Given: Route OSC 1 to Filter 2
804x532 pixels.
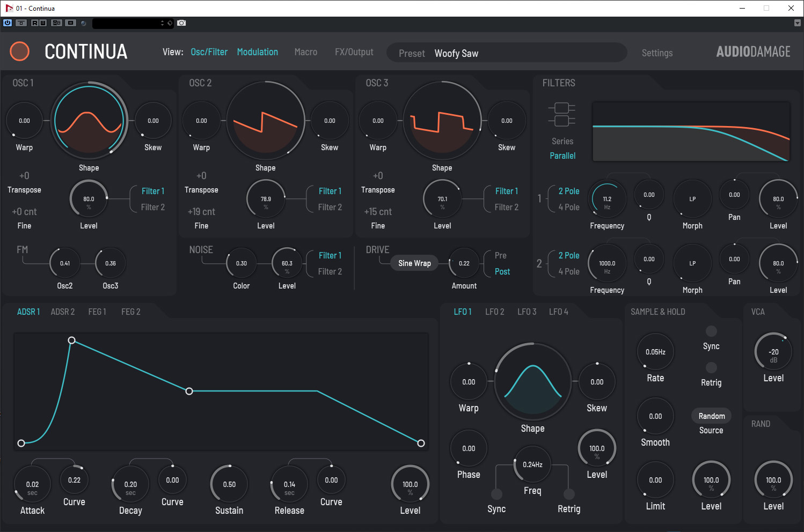Looking at the screenshot, I should (x=152, y=208).
